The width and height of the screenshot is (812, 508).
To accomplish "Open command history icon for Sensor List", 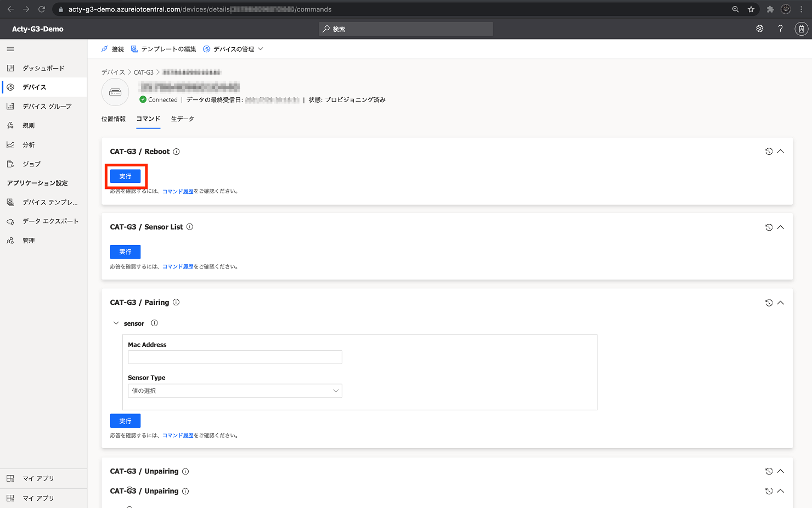I will click(x=769, y=227).
